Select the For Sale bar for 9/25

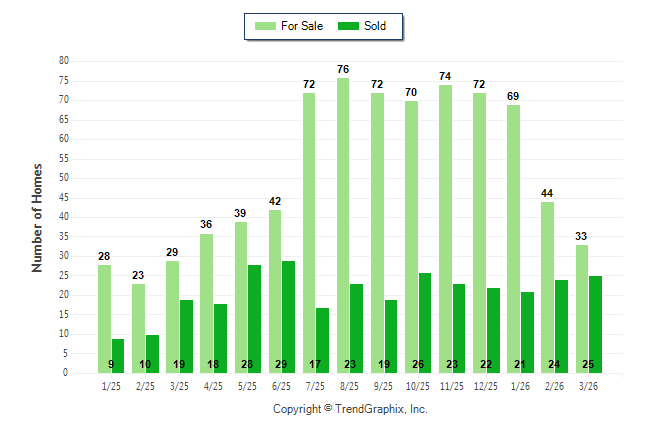click(x=377, y=232)
